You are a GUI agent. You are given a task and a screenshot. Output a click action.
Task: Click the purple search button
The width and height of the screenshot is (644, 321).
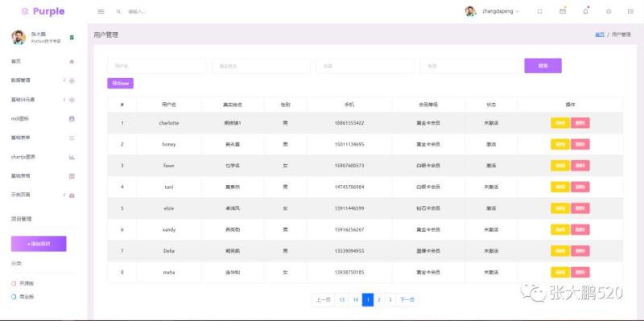pyautogui.click(x=543, y=66)
